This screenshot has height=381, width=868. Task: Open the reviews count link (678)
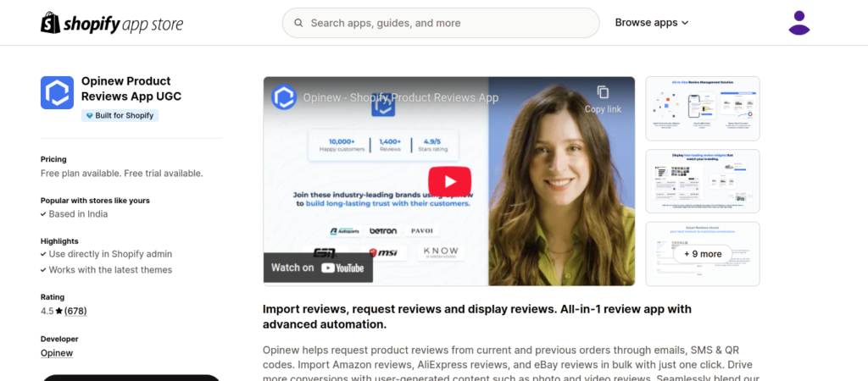pos(75,311)
